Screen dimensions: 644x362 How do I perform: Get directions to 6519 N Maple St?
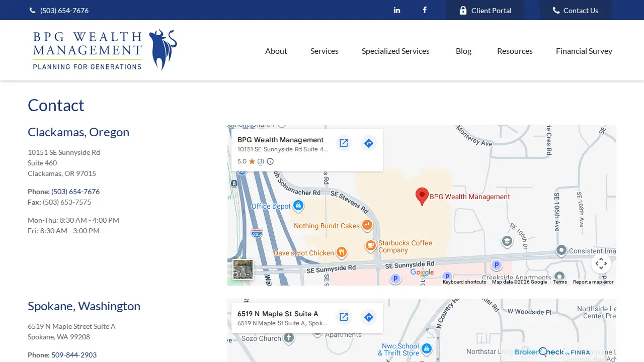(x=369, y=317)
